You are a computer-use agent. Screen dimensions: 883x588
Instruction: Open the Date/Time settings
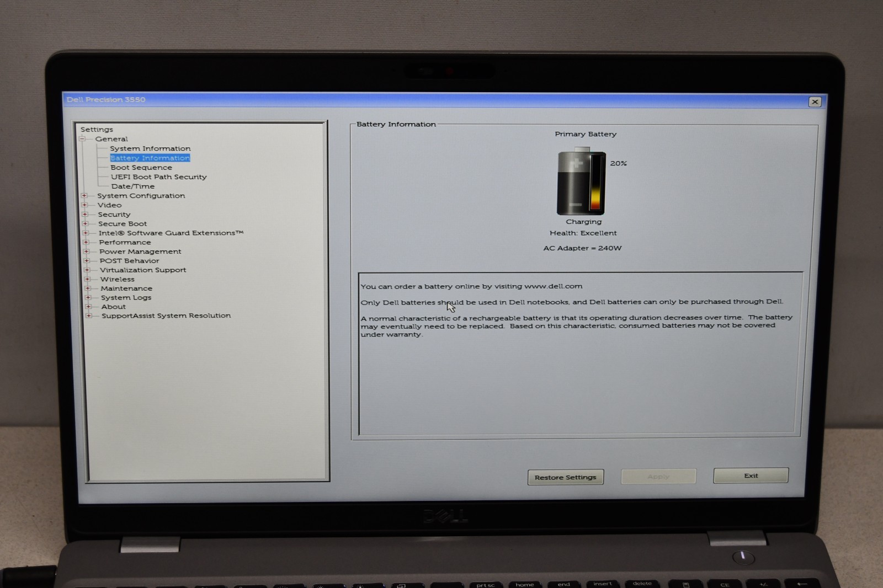133,186
